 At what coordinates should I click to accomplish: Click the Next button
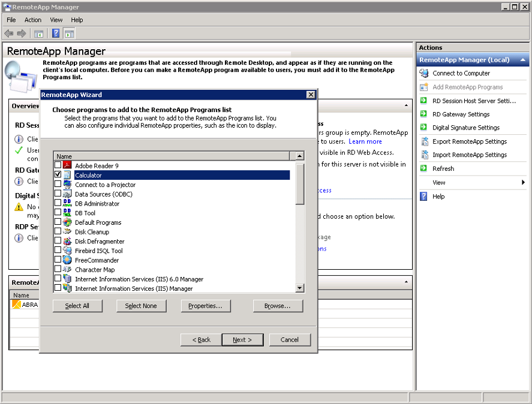(x=242, y=340)
